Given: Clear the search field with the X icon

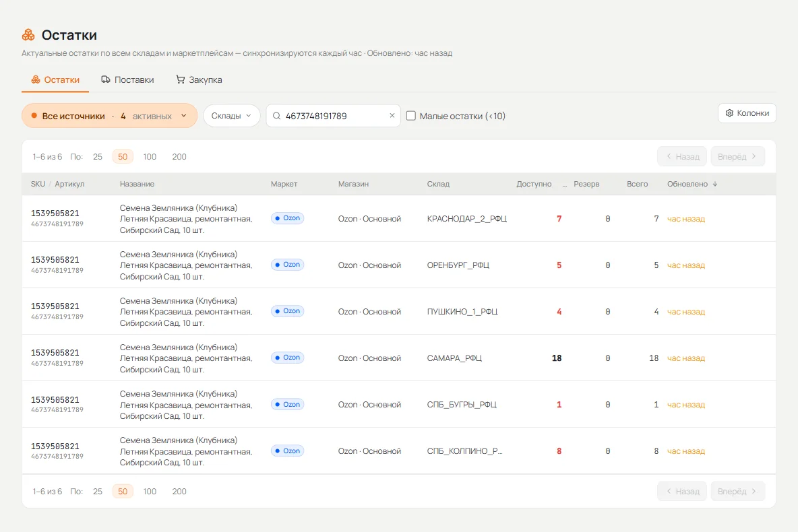Looking at the screenshot, I should pos(392,115).
